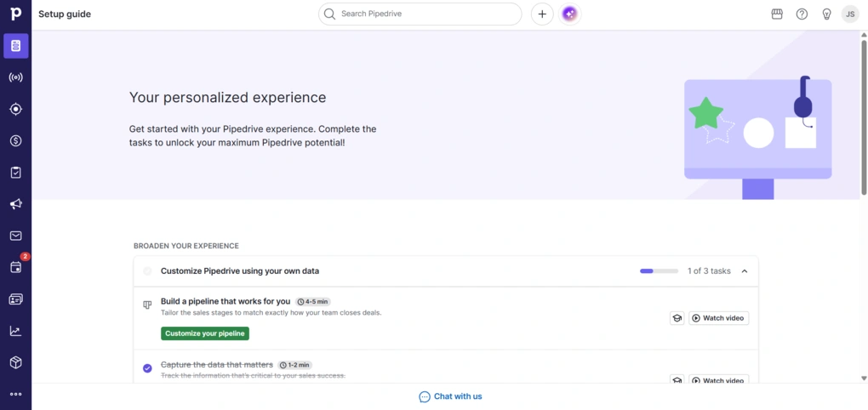Open the Activities calendar icon with badge
The width and height of the screenshot is (868, 410).
pyautogui.click(x=16, y=267)
